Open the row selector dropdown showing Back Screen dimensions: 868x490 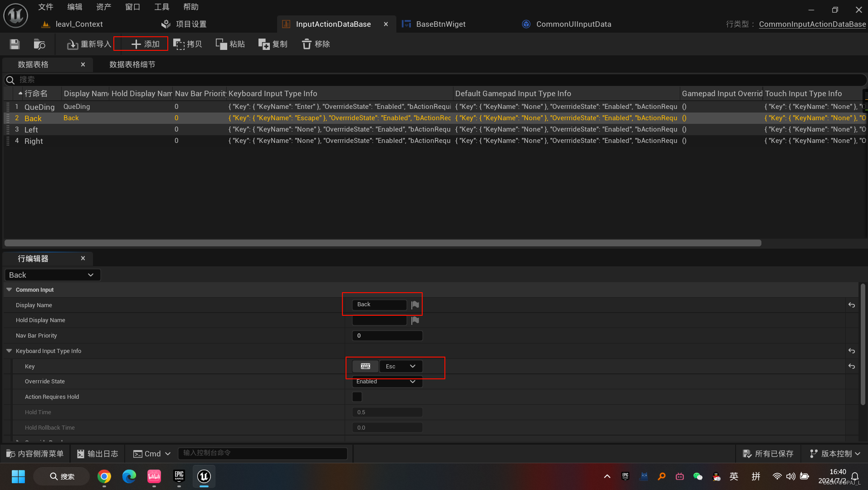52,274
